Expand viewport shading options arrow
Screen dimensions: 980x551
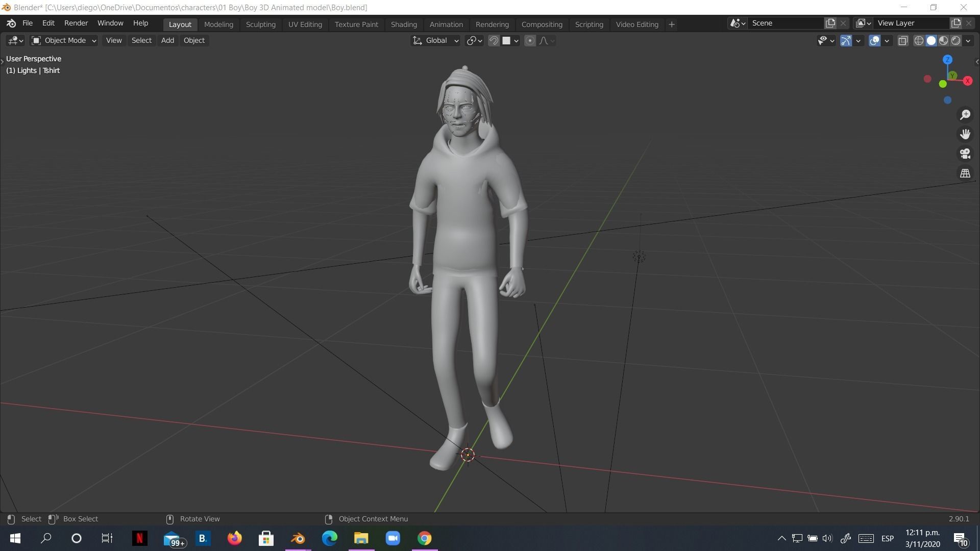(x=968, y=41)
